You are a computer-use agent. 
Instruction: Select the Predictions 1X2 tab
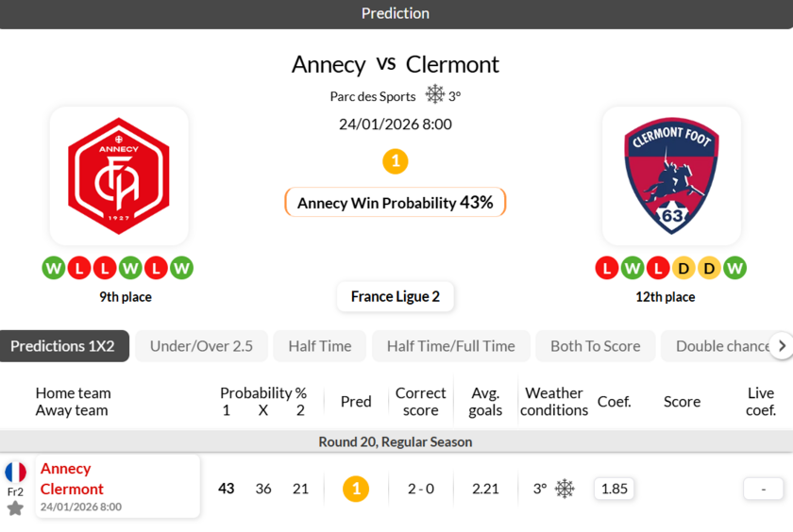coord(62,346)
